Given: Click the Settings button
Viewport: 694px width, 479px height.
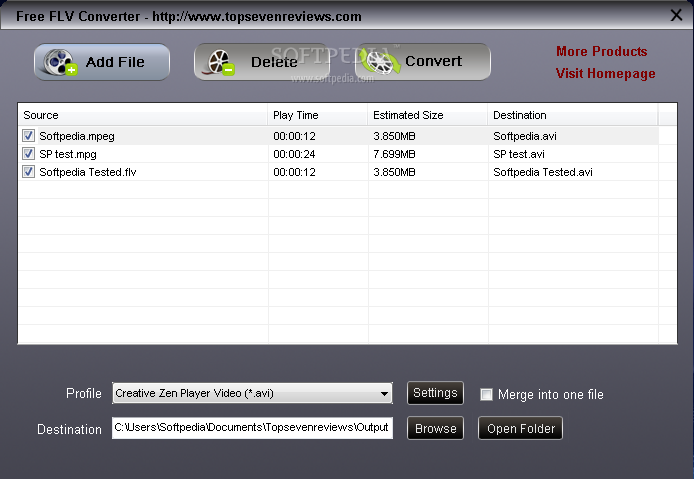Looking at the screenshot, I should tap(435, 393).
